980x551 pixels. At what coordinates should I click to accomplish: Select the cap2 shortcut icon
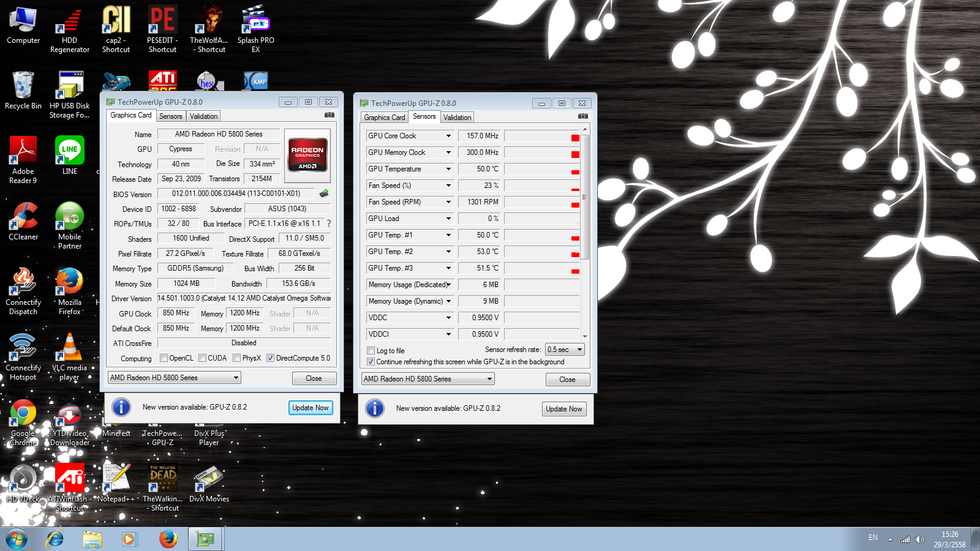(x=116, y=30)
